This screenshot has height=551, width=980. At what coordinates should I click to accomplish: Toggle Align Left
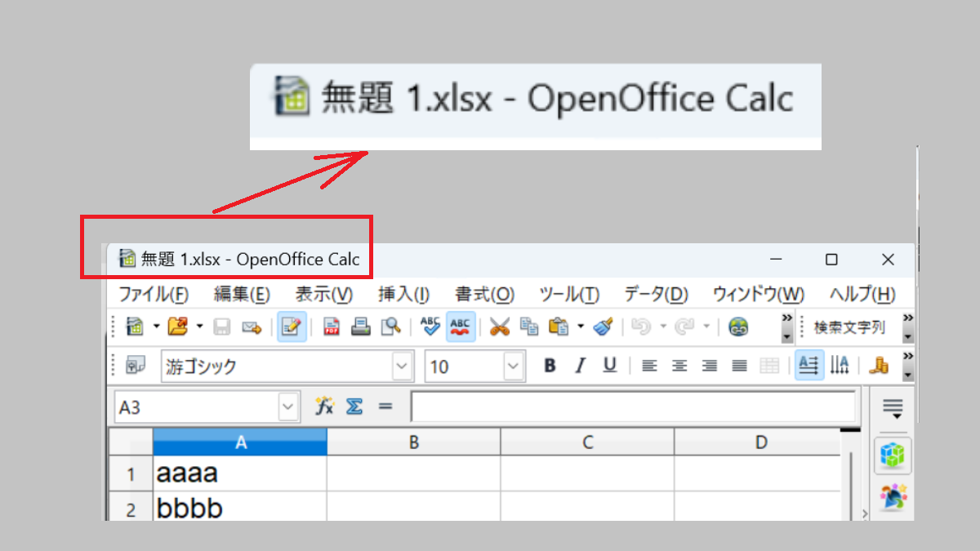pyautogui.click(x=649, y=366)
